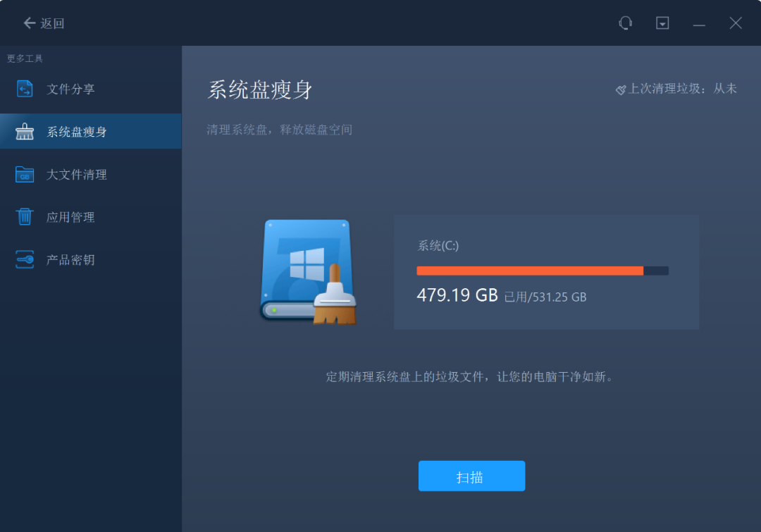Click the 应用管理 trash can icon
The height and width of the screenshot is (532, 761).
coord(24,216)
